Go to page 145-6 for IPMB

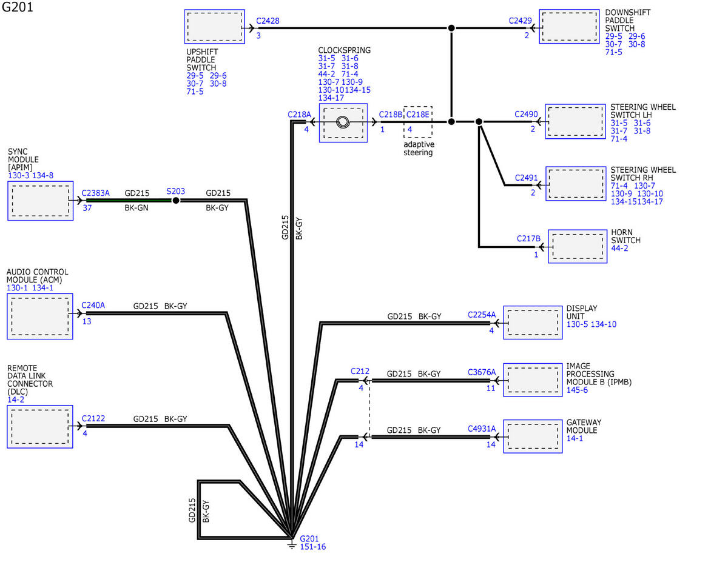577,390
